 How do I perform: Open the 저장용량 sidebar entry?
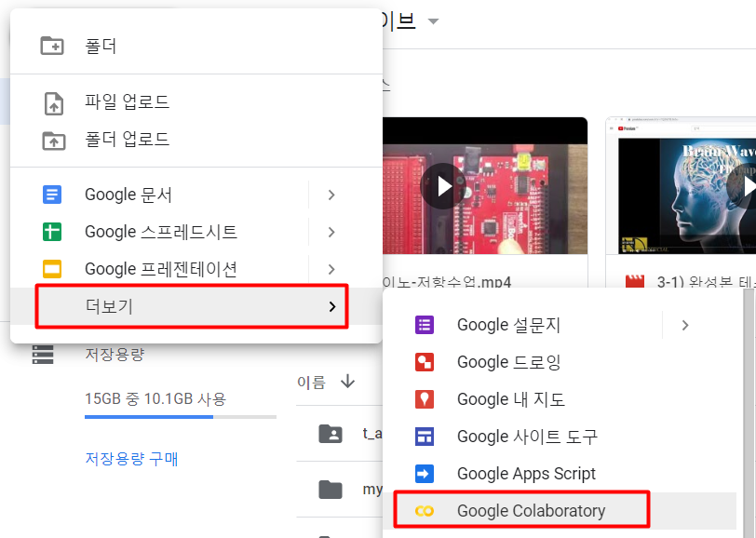tap(115, 355)
